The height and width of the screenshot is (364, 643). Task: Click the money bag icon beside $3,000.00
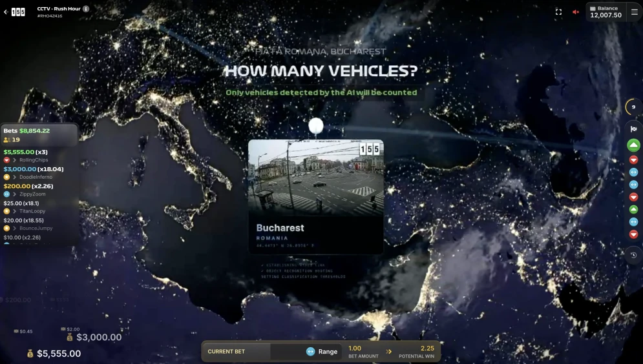(x=70, y=337)
